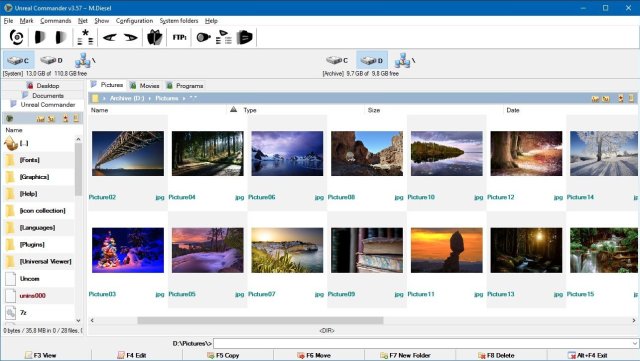Click the asterisk list view icon
This screenshot has width=640, height=361.
[85, 37]
